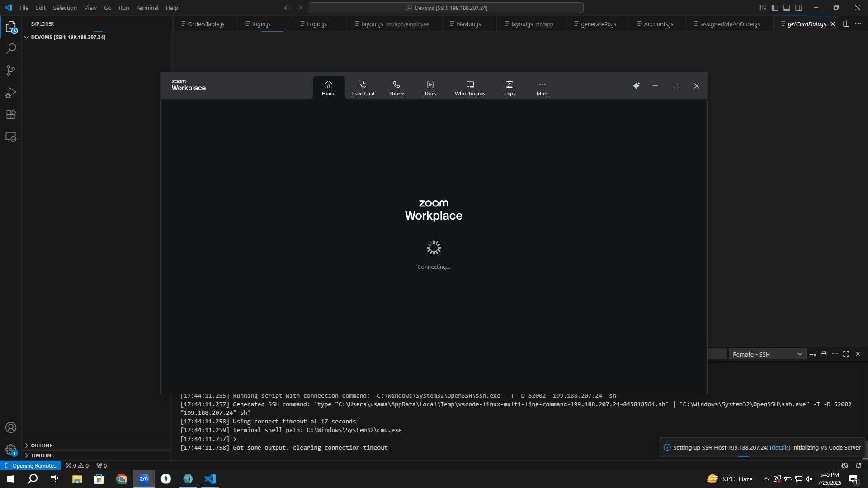The height and width of the screenshot is (488, 868).
Task: Open the Edit menu
Action: (41, 8)
